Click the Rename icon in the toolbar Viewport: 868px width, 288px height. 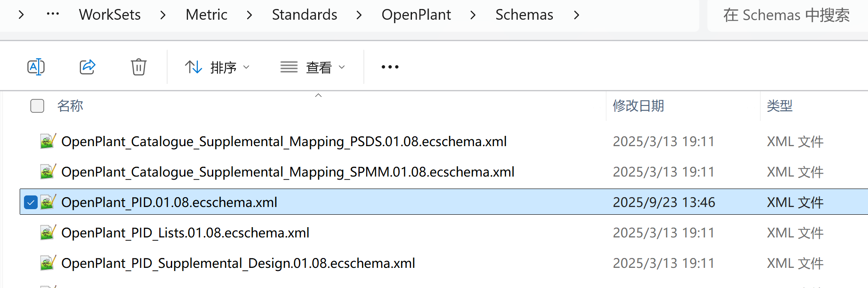pos(36,67)
